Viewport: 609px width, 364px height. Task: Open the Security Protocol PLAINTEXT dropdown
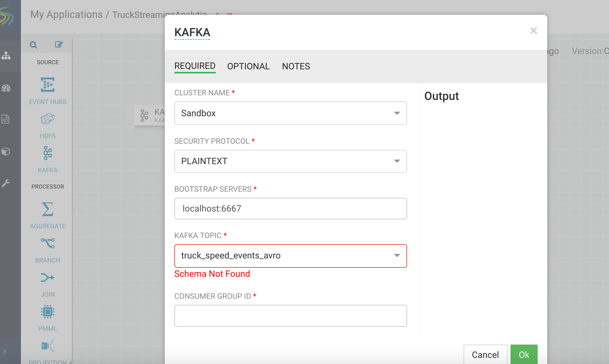(290, 161)
